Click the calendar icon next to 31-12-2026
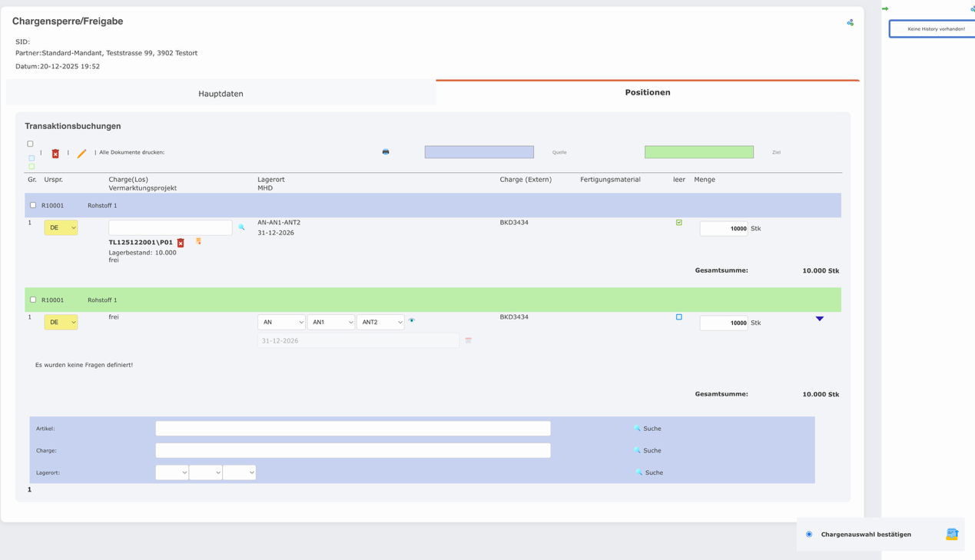This screenshot has width=975, height=560. [x=468, y=340]
